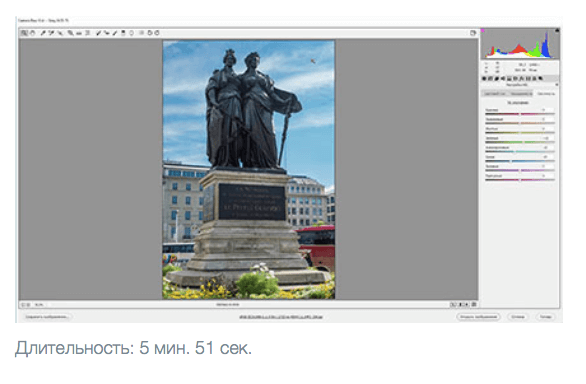
Task: Switch to the Luminance (Светимость) tab
Action: pyautogui.click(x=546, y=93)
